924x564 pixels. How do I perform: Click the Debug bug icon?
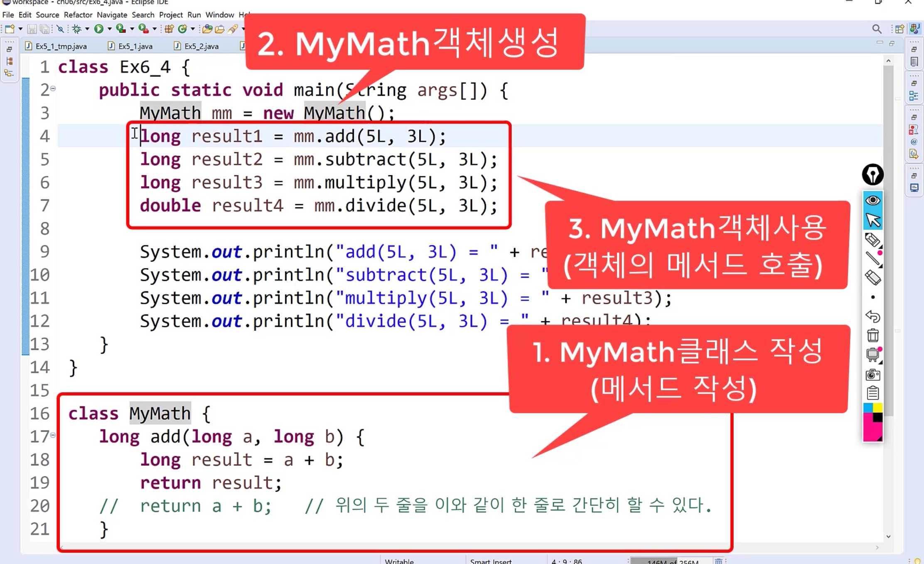(76, 29)
